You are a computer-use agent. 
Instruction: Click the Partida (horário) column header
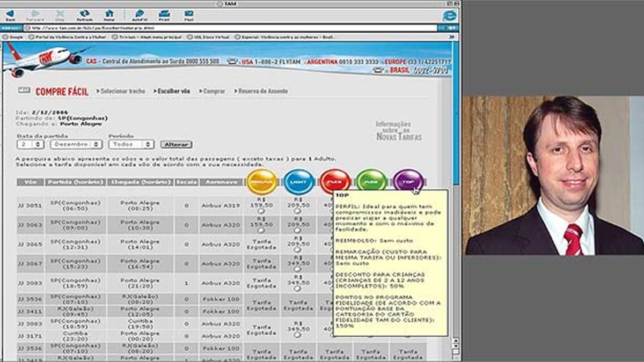pyautogui.click(x=75, y=182)
